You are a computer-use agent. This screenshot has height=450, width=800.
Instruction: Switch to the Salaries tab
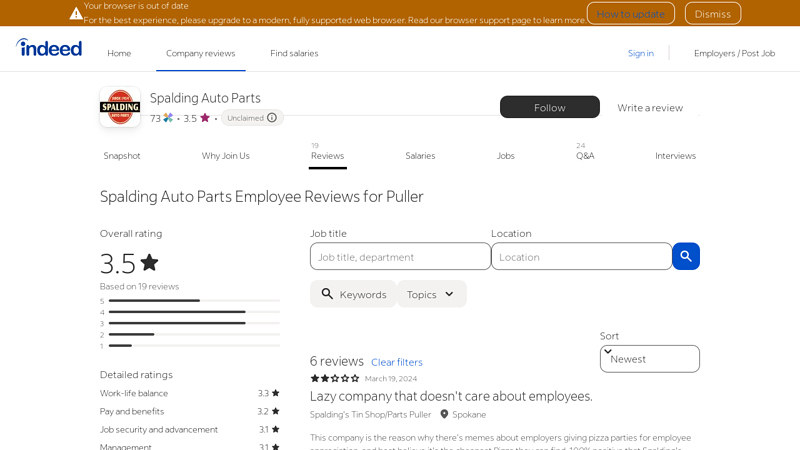[x=420, y=156]
